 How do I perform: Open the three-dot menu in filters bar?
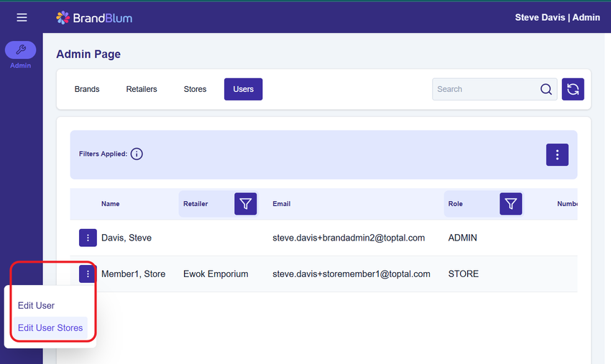click(x=557, y=154)
